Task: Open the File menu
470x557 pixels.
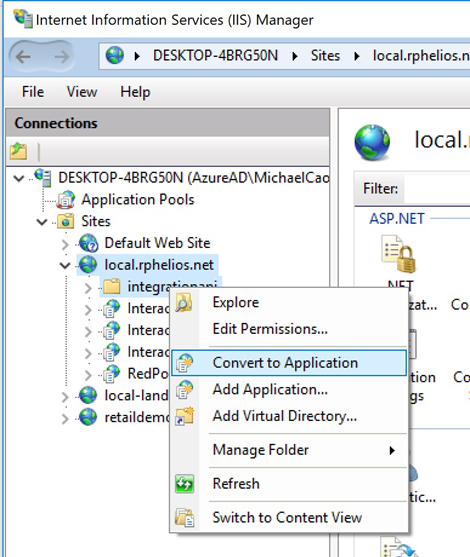Action: pyautogui.click(x=33, y=92)
